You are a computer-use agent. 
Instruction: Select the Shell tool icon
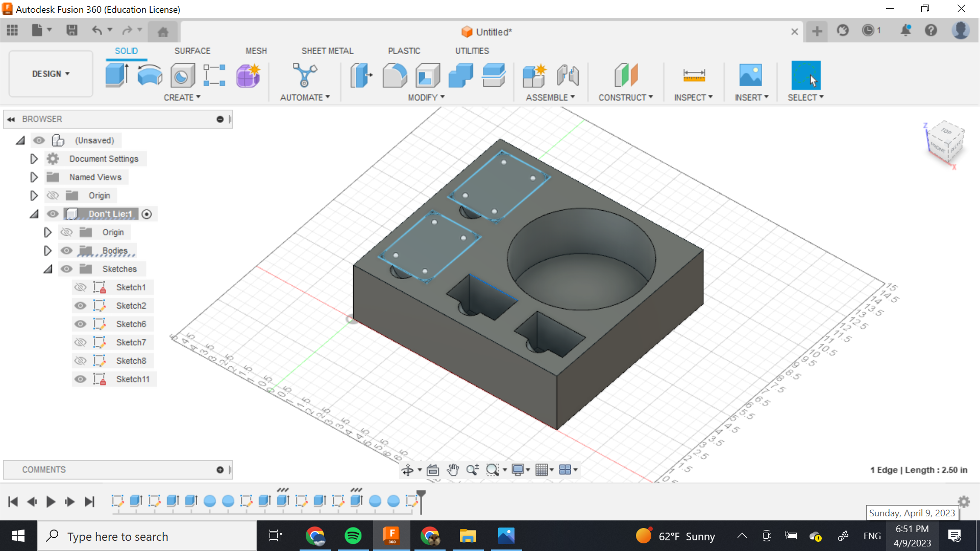428,76
